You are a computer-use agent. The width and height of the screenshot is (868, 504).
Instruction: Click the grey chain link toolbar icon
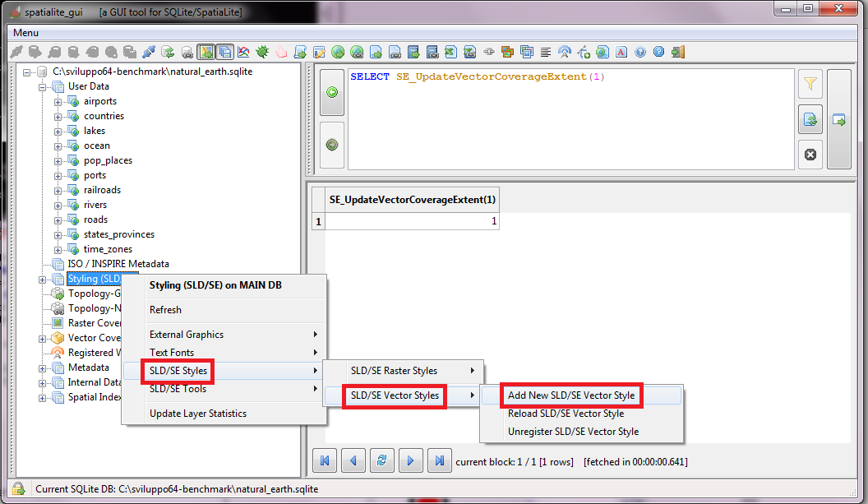(x=488, y=52)
